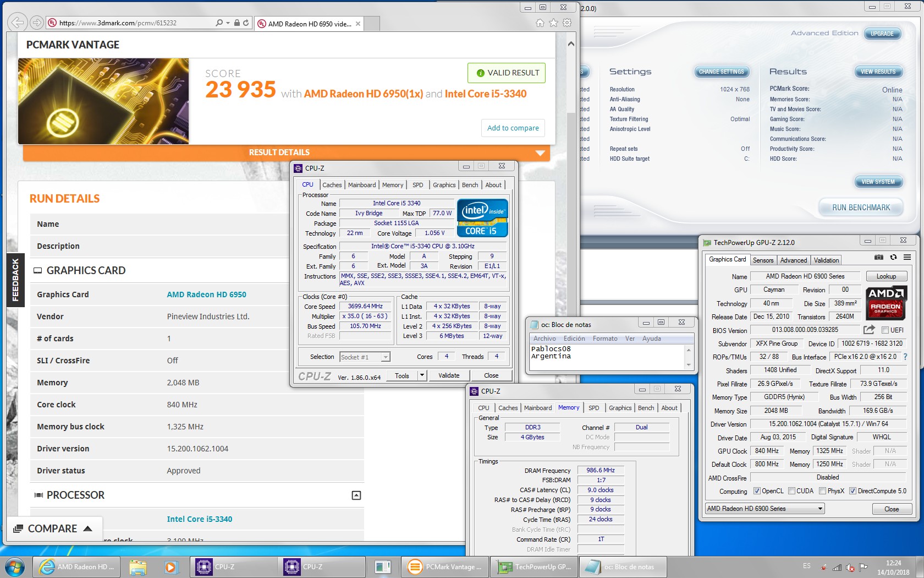Open Formato menu in Bloc de notas
Screen dimensions: 924x578
[605, 339]
